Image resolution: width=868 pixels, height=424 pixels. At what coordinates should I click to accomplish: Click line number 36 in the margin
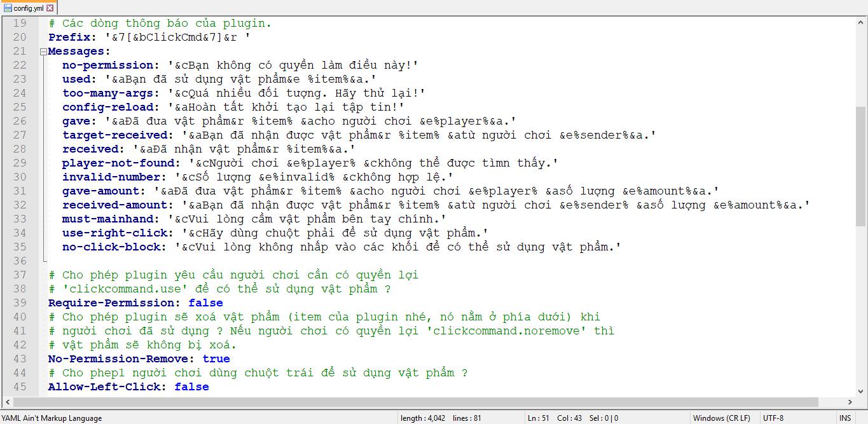(20, 261)
